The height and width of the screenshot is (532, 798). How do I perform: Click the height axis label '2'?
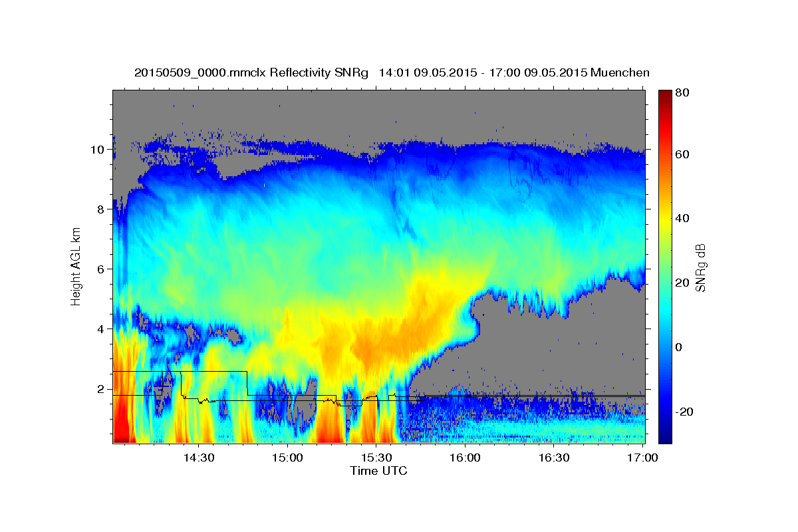click(101, 389)
